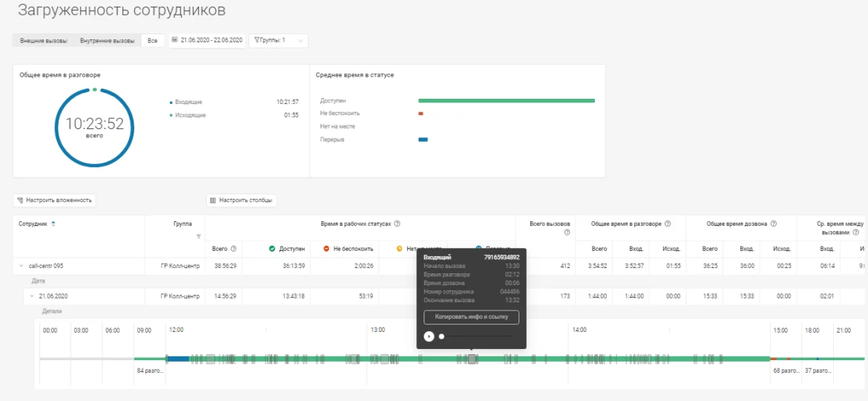Play the incoming call recording

pyautogui.click(x=429, y=336)
